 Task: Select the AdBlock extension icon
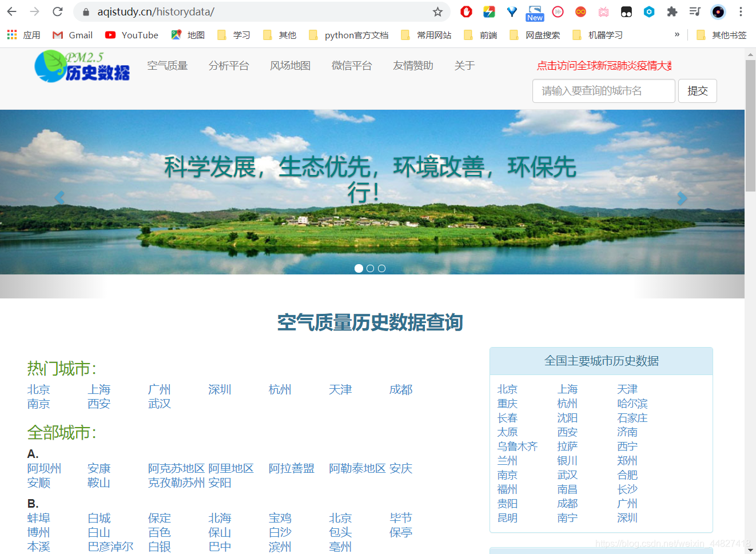(x=466, y=11)
